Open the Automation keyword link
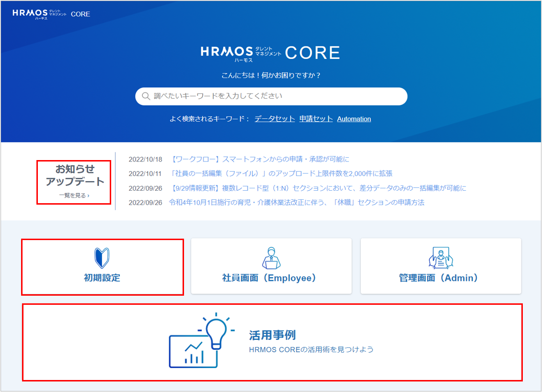 pos(354,119)
